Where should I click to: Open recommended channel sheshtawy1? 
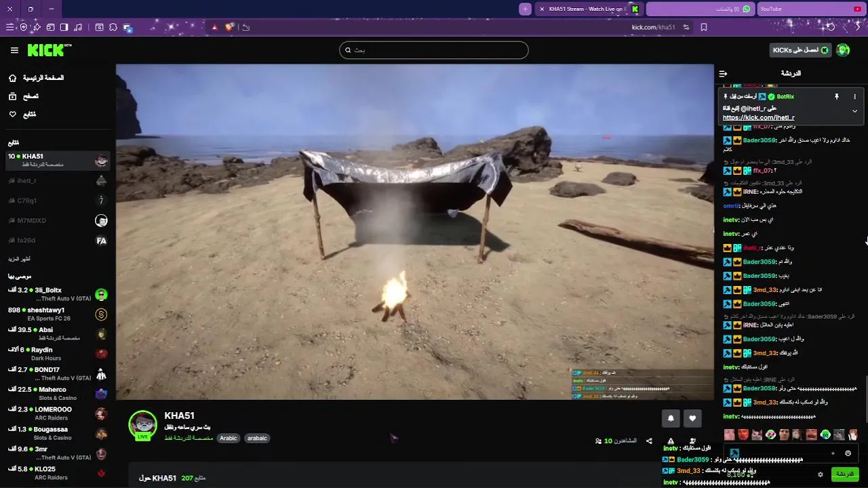point(57,314)
